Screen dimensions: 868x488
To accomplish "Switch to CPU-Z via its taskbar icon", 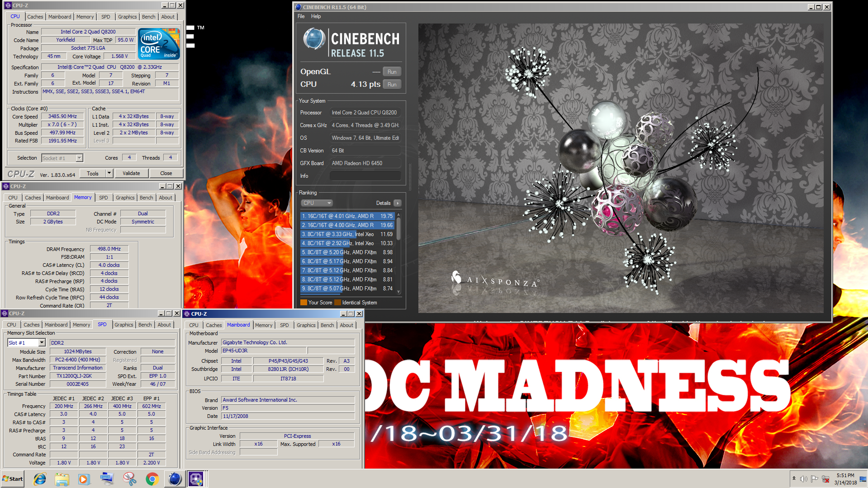I will [x=196, y=479].
